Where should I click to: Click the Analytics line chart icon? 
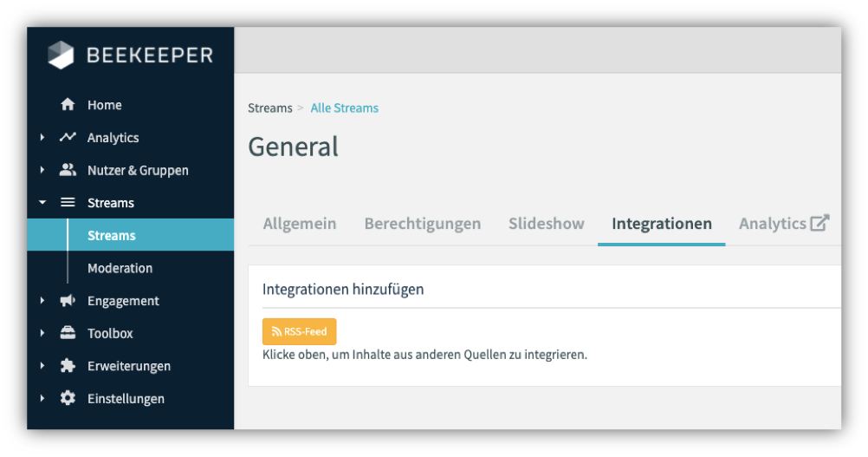[x=68, y=137]
